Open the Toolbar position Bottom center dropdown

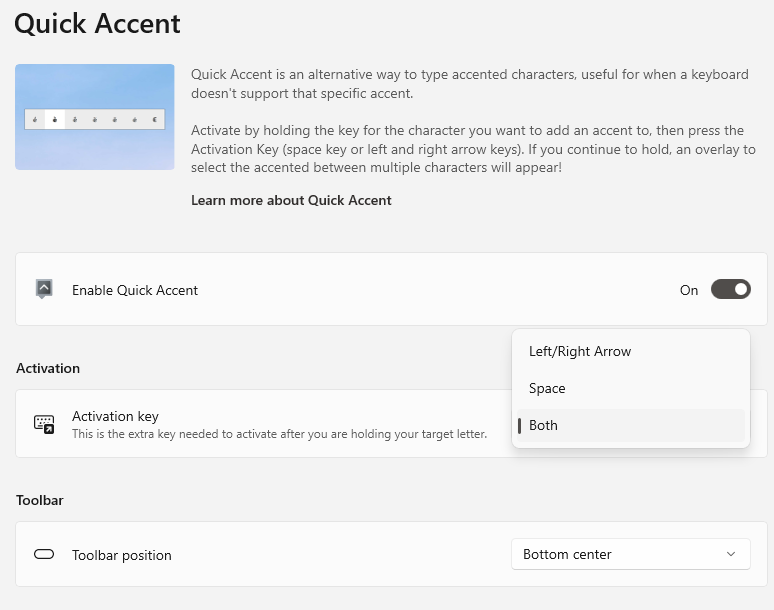(630, 554)
